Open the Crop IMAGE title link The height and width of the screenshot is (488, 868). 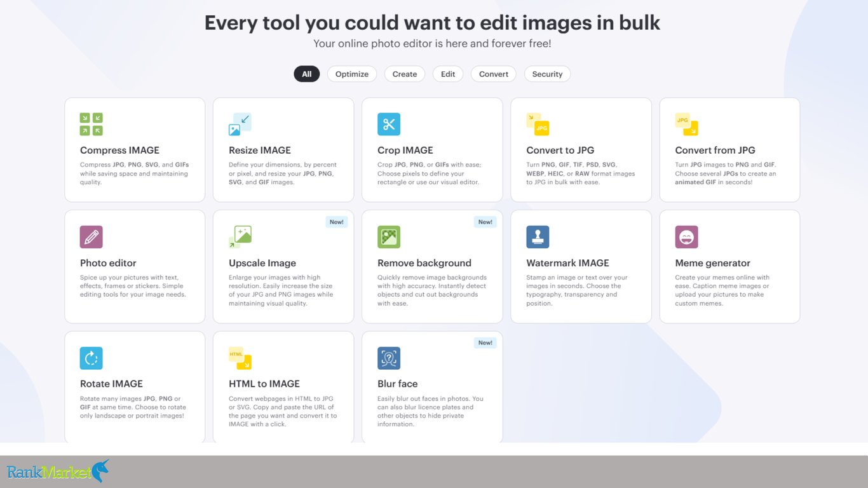[405, 151]
